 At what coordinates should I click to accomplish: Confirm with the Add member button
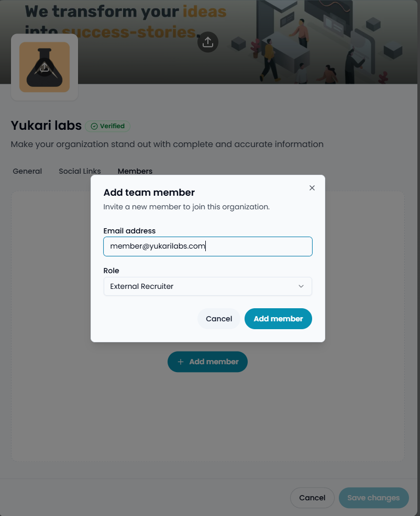(278, 319)
